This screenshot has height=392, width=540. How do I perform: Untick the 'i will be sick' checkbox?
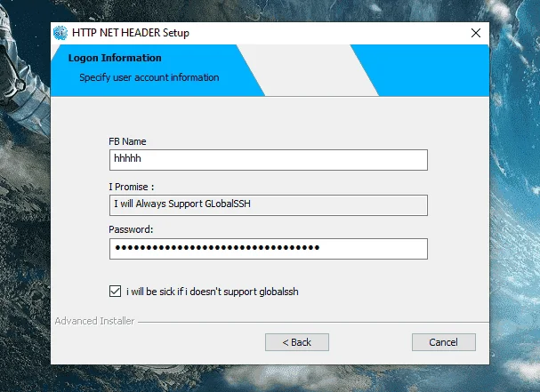(x=115, y=292)
